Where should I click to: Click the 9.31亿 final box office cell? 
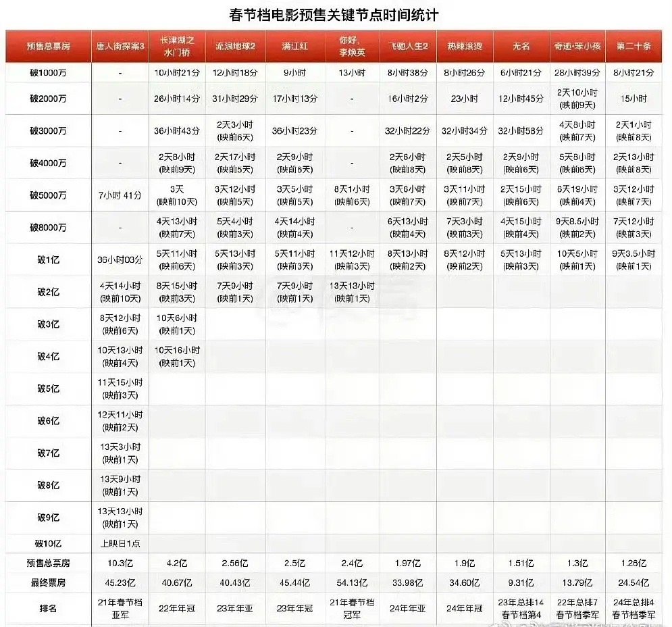pos(521,583)
